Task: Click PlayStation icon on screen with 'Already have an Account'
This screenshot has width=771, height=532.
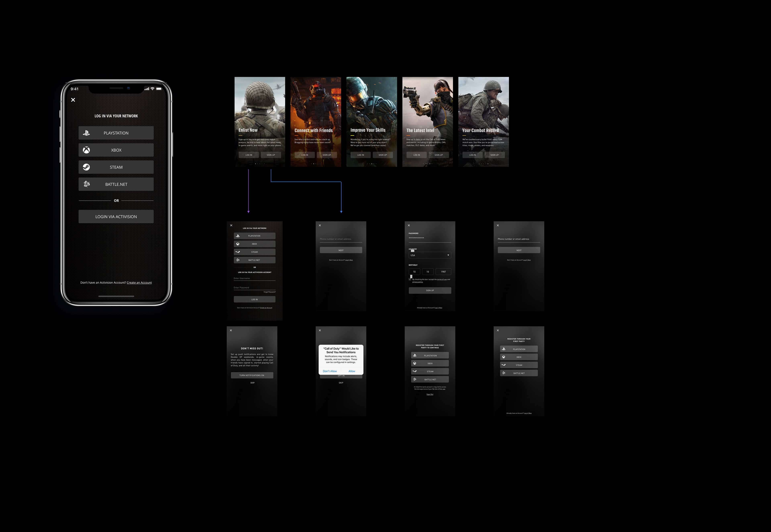Action: pyautogui.click(x=504, y=349)
